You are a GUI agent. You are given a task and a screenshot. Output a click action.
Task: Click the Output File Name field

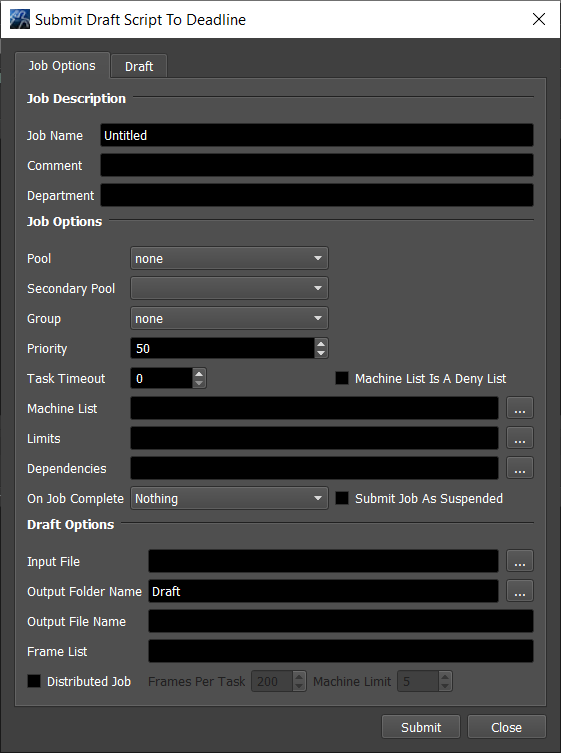point(341,621)
